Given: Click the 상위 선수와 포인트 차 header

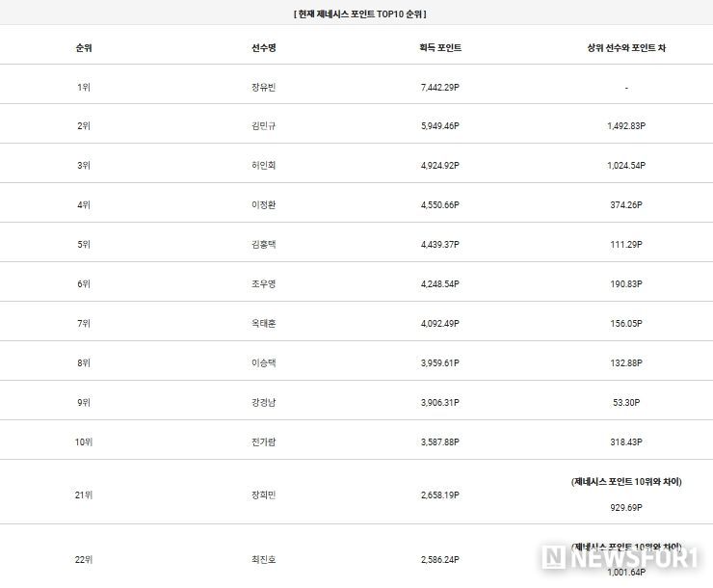Looking at the screenshot, I should (x=626, y=48).
